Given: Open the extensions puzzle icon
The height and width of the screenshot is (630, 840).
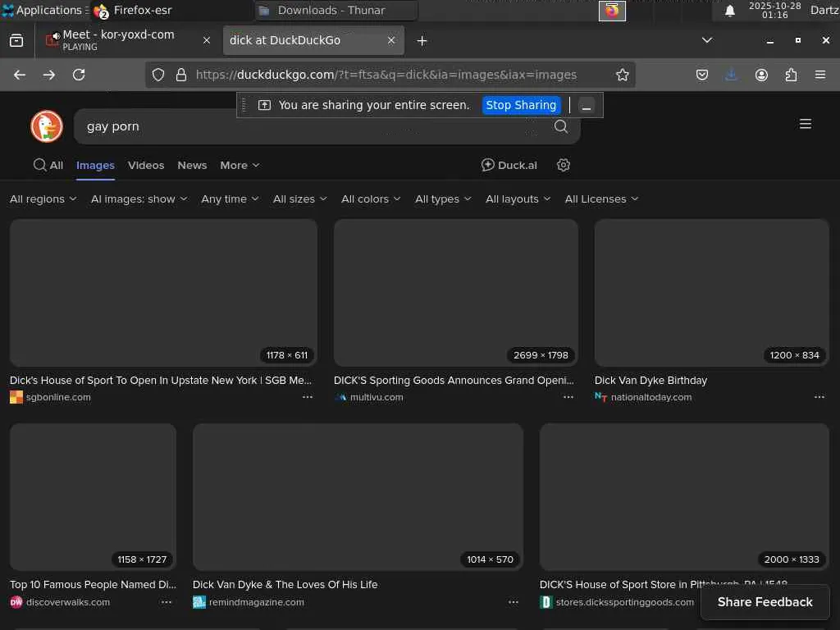Looking at the screenshot, I should point(791,75).
